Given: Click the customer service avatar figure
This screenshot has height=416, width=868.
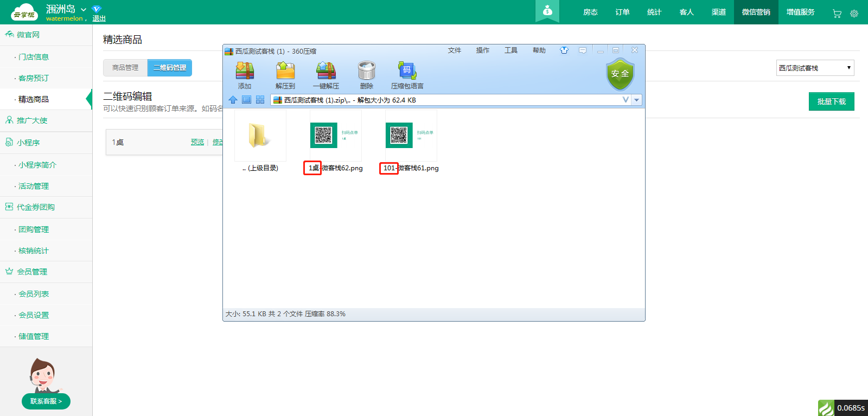Looking at the screenshot, I should [43, 375].
